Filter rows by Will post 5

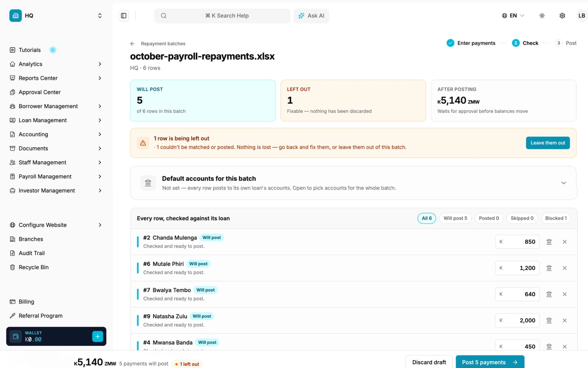click(455, 218)
